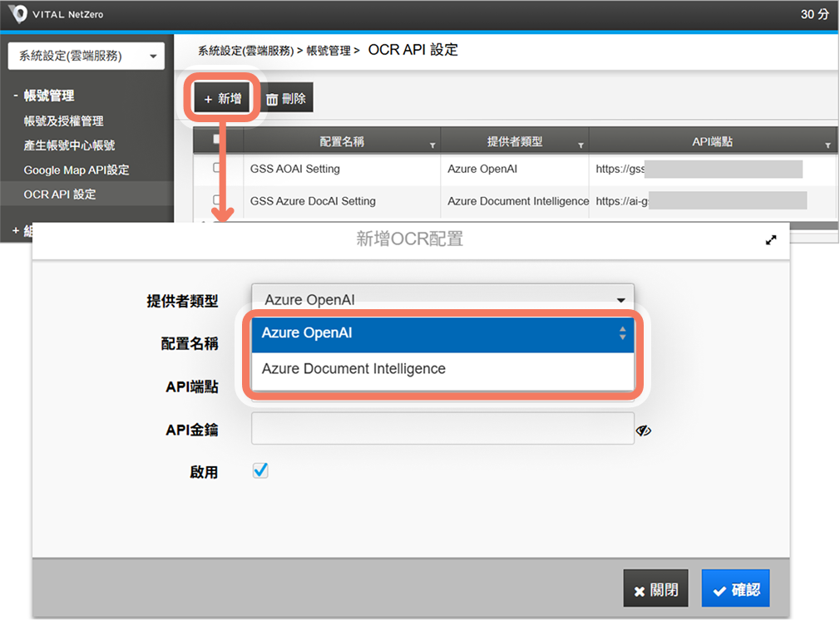Toggle the 啟用 checkbox

(x=260, y=471)
